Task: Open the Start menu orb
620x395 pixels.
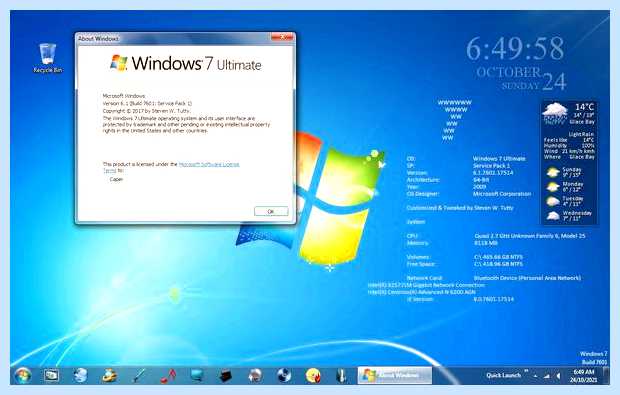Action: pos(23,375)
